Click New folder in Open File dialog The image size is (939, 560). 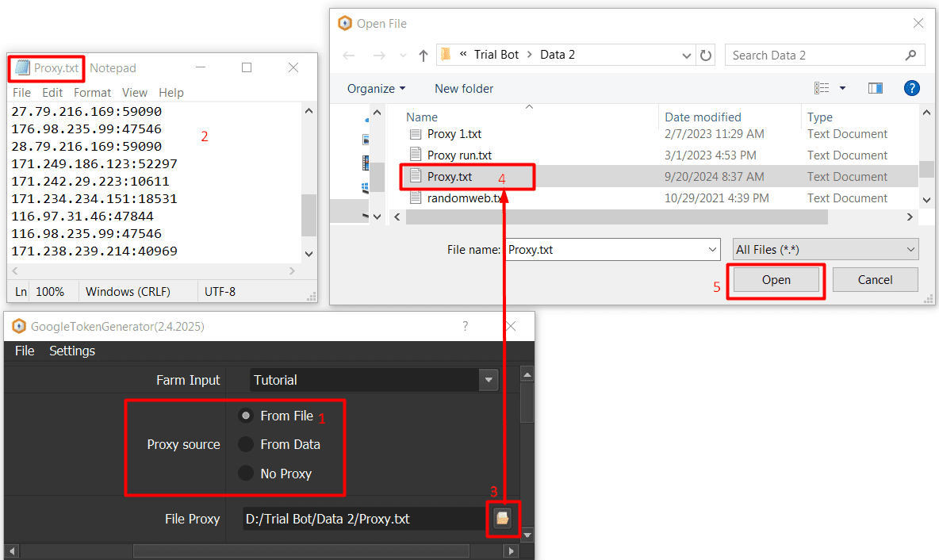(464, 89)
